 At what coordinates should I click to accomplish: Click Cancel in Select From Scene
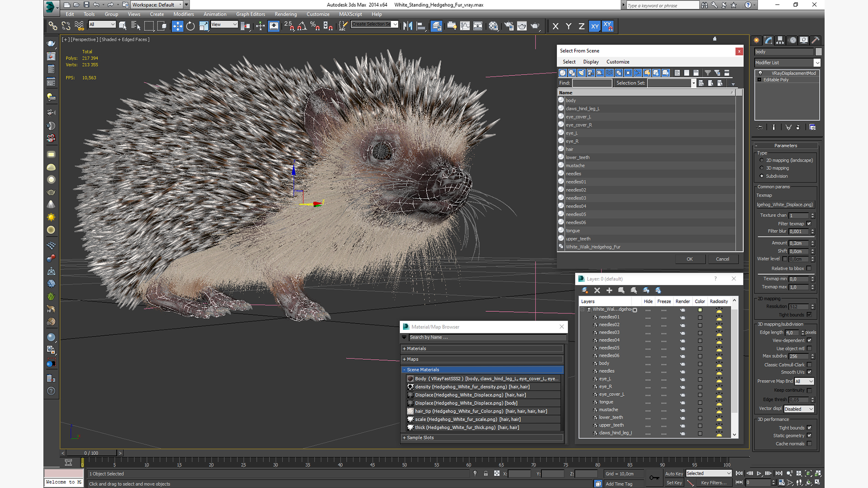[722, 259]
